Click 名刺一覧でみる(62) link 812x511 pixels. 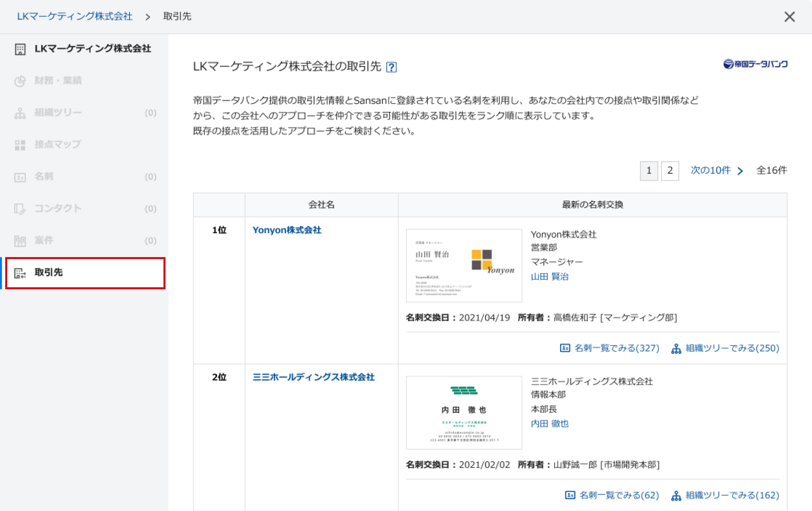tap(619, 495)
